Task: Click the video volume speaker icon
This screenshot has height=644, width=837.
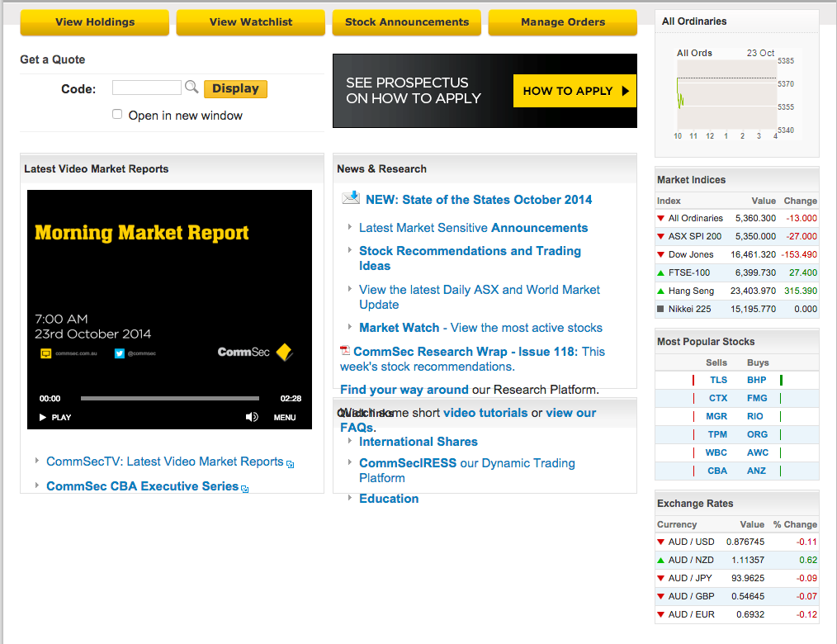Action: pyautogui.click(x=252, y=417)
